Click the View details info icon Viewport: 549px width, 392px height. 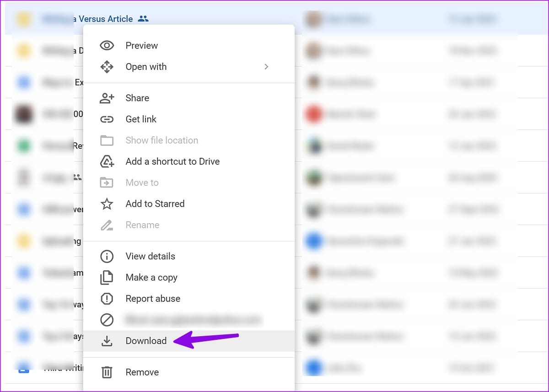pos(107,256)
